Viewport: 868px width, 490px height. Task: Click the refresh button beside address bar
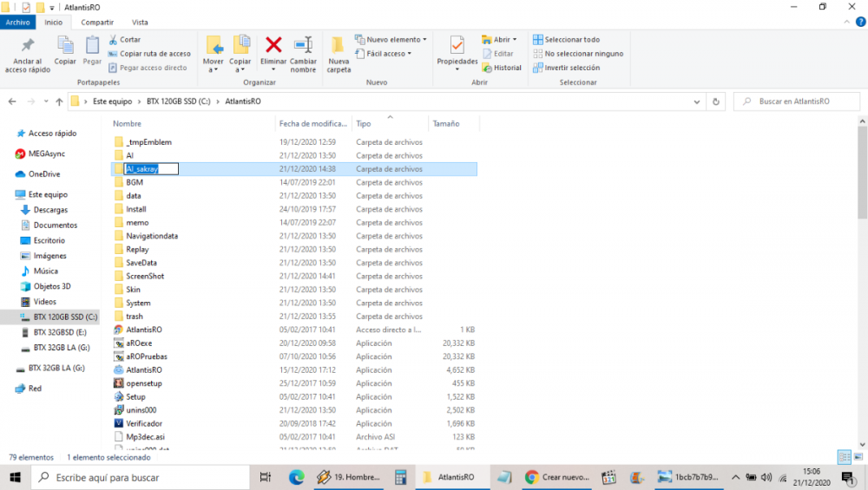click(x=716, y=101)
